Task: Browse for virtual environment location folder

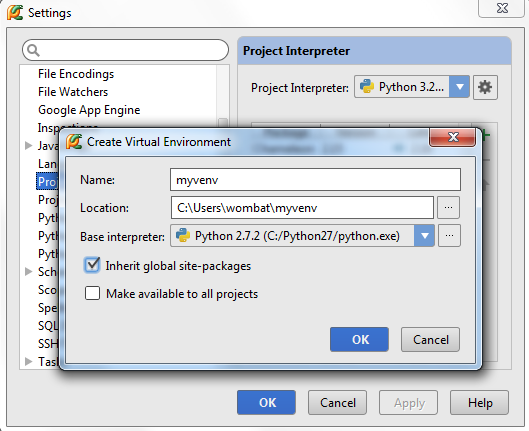Action: (448, 207)
